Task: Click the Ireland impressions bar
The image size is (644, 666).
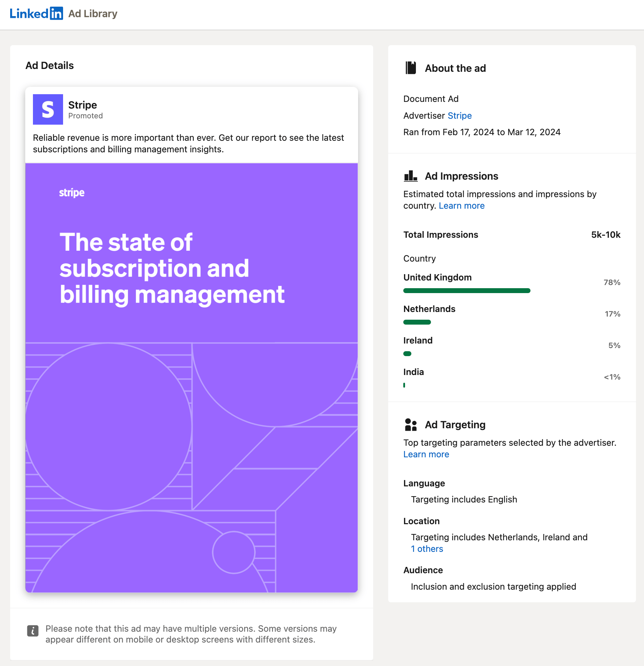Action: click(x=407, y=354)
